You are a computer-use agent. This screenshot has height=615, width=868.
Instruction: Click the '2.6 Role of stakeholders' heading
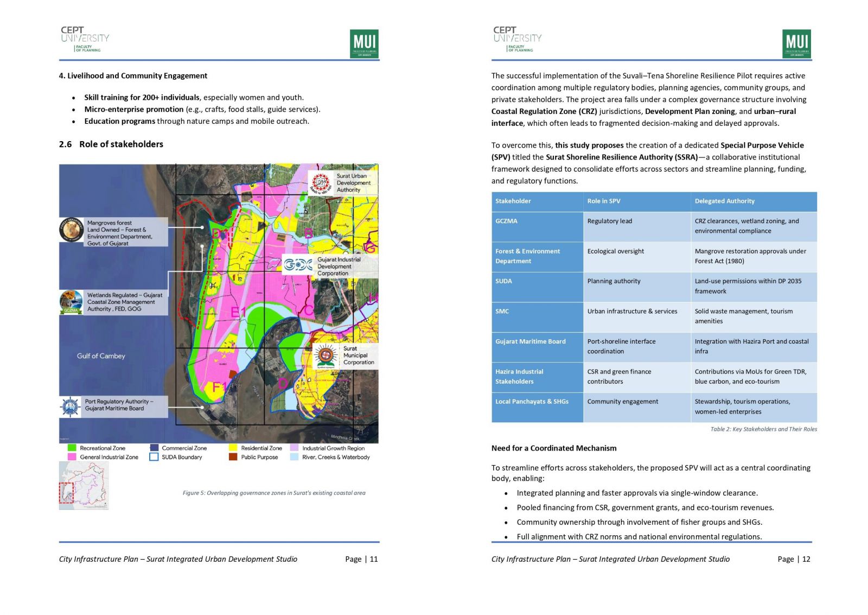(x=111, y=144)
